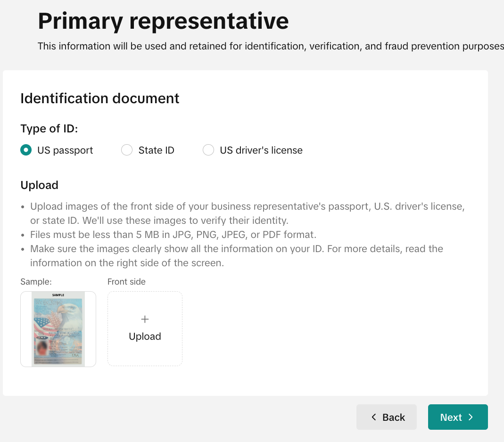Screen dimensions: 504x442
Task: Click the right chevron on Next button
Action: pos(471,417)
